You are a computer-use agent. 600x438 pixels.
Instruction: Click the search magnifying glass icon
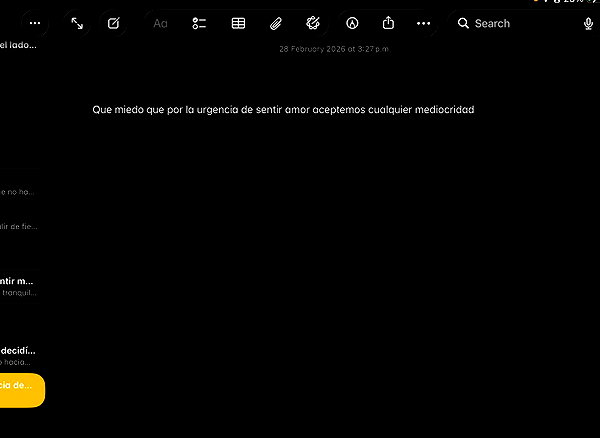pyautogui.click(x=463, y=23)
